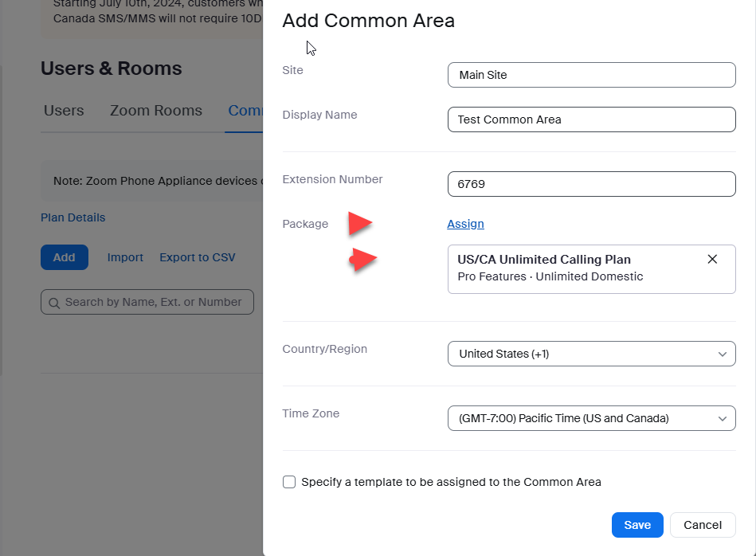Select the US/CA Unlimited Calling Plan card

coord(574,268)
